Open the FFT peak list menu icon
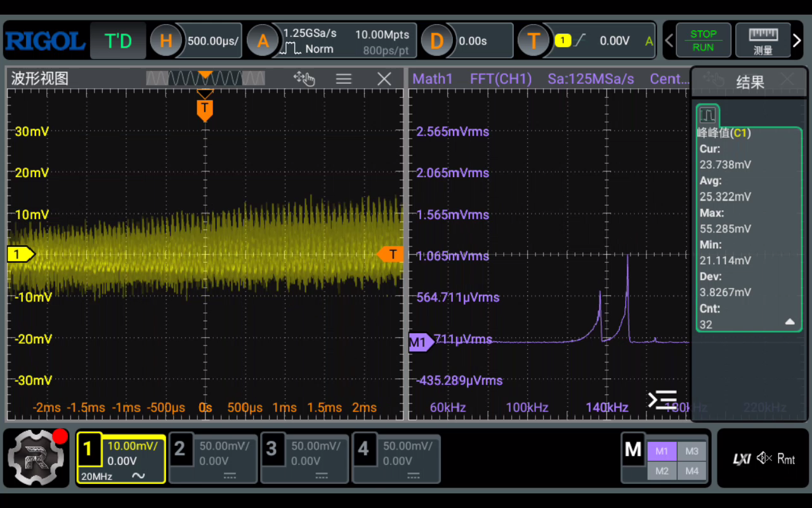The image size is (812, 508). pos(662,400)
